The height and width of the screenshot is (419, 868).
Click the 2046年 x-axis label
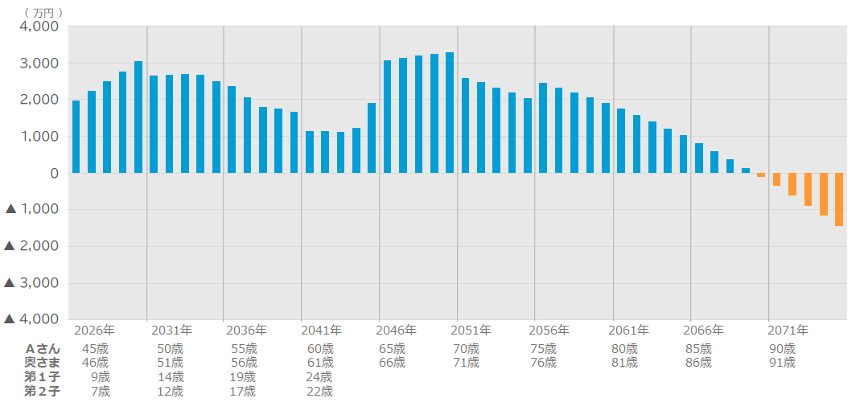pos(396,331)
